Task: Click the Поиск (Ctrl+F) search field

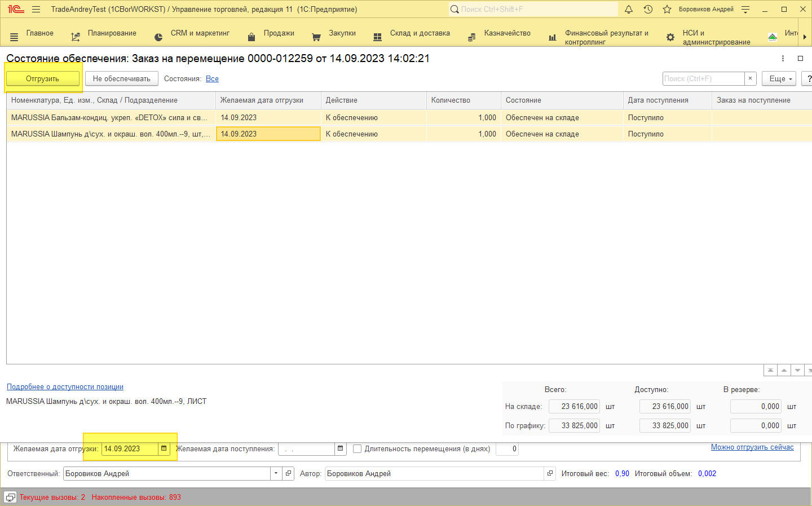Action: [x=703, y=78]
